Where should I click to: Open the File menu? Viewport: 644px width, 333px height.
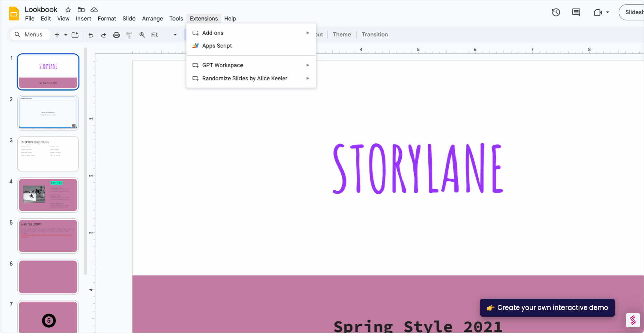click(30, 19)
